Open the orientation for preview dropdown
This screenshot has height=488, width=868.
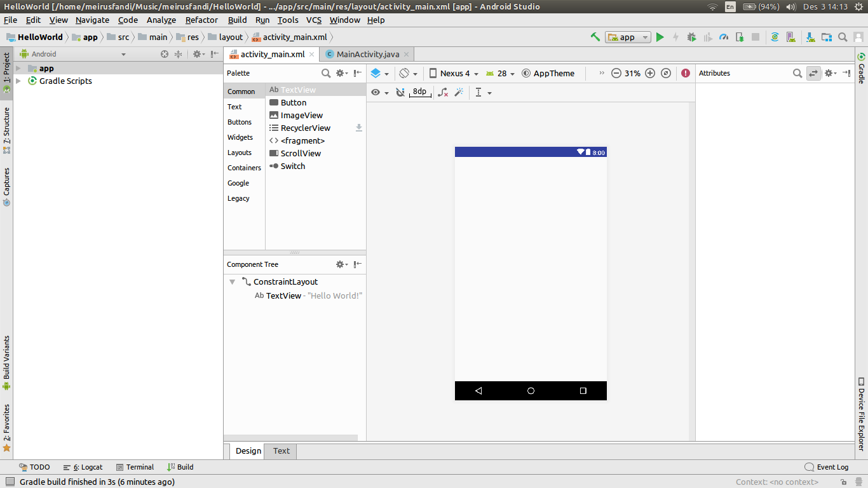tap(408, 73)
